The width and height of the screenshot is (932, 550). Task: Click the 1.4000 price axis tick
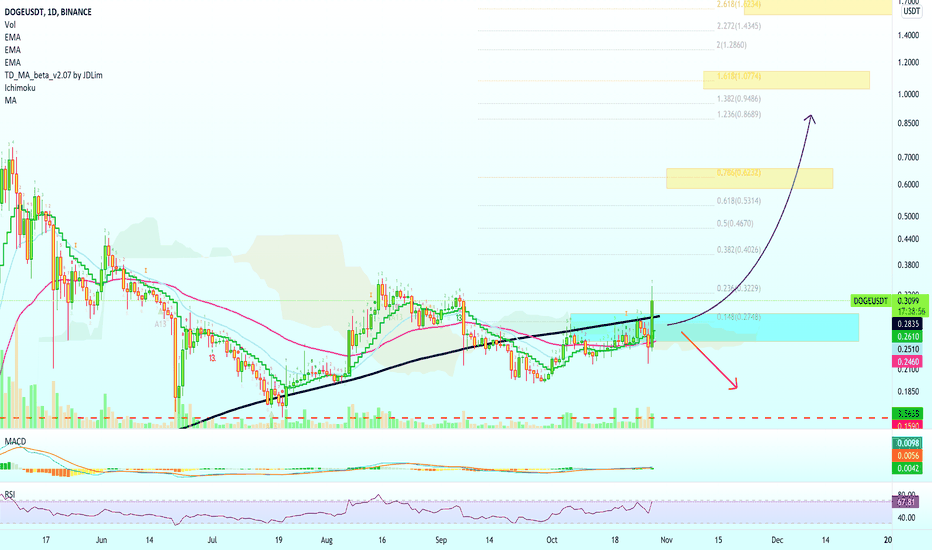coord(908,36)
